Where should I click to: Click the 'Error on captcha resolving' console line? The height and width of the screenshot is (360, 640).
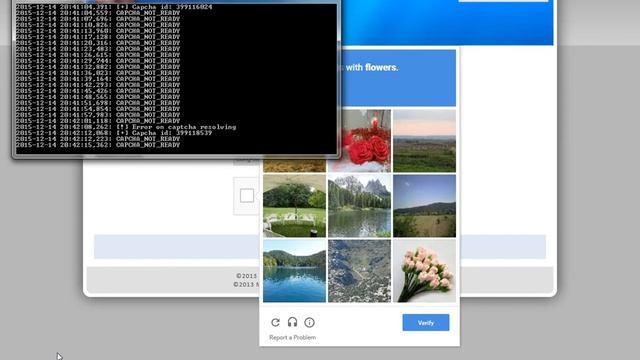[126, 127]
